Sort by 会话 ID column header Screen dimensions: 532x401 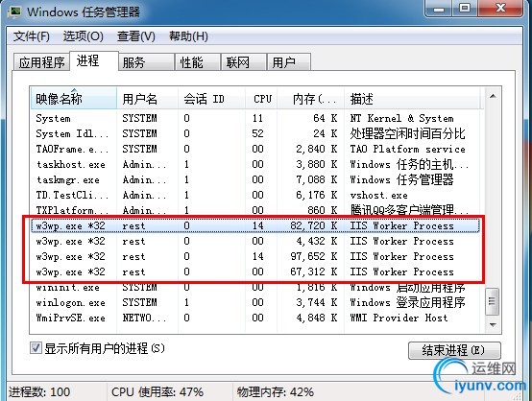click(211, 99)
